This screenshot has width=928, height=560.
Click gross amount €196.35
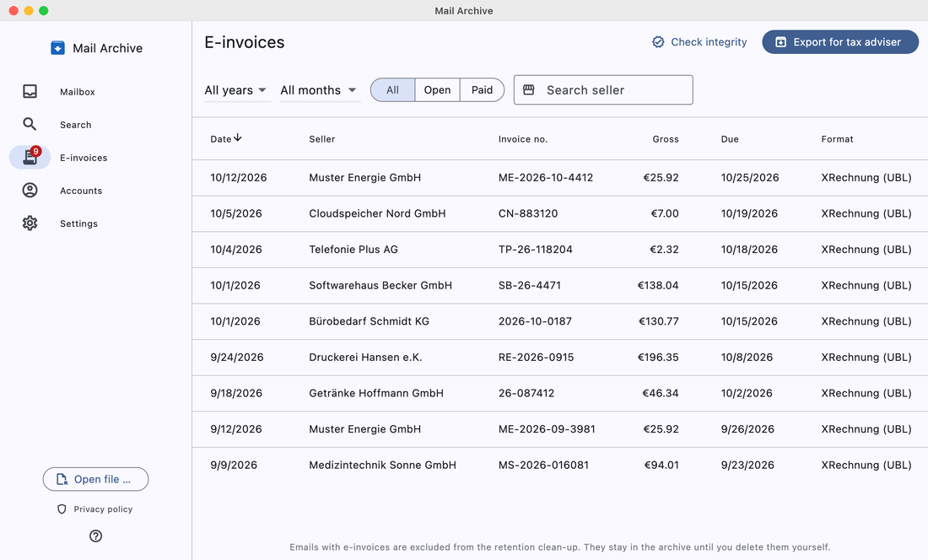click(x=658, y=358)
